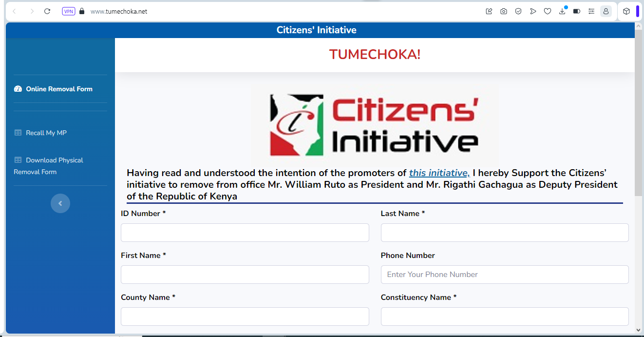This screenshot has width=644, height=337.
Task: Open the user profile account icon
Action: (606, 11)
